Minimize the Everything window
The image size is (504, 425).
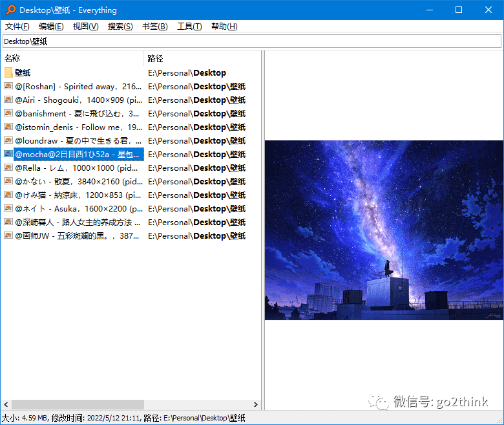coord(430,10)
